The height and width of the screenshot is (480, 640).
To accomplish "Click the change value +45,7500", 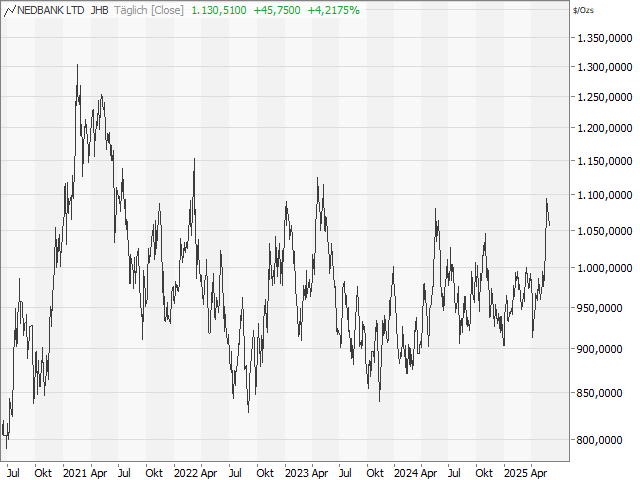I will pos(277,10).
